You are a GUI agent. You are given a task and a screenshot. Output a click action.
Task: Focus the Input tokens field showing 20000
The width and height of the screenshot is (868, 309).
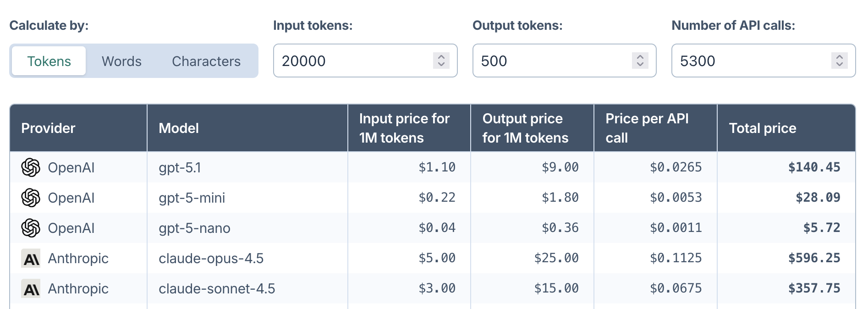[x=353, y=61]
